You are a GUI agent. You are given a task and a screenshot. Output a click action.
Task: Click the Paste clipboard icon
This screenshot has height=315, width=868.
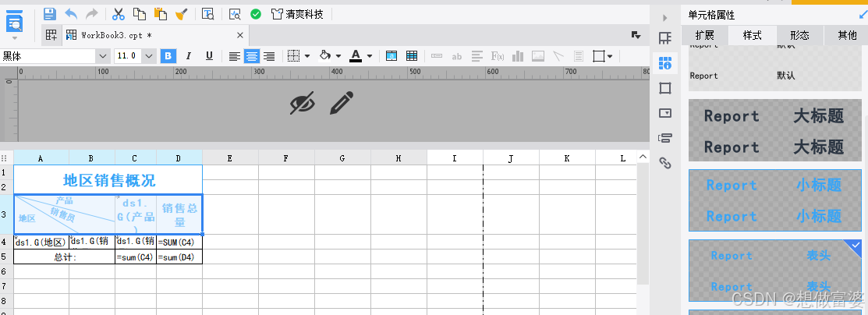(x=161, y=14)
